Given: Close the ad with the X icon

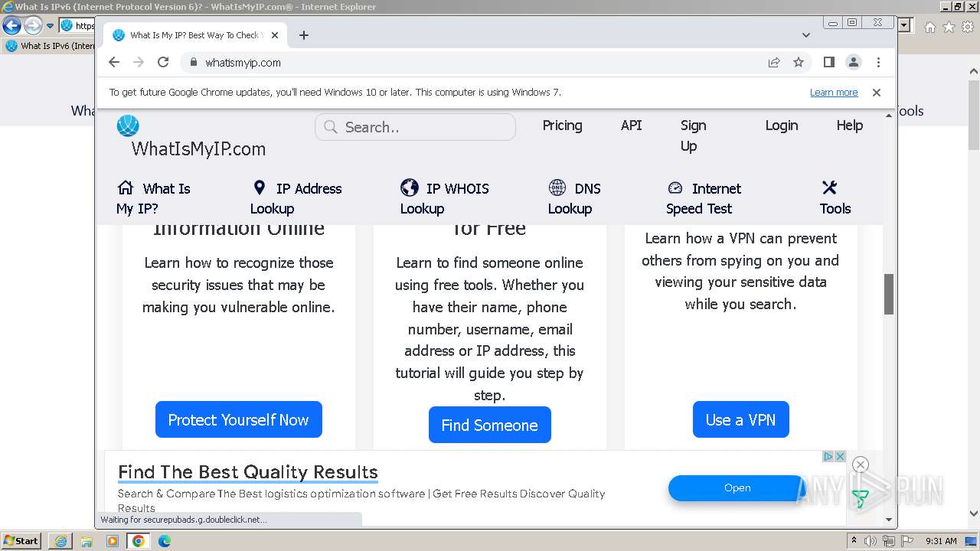Looking at the screenshot, I should tap(840, 456).
